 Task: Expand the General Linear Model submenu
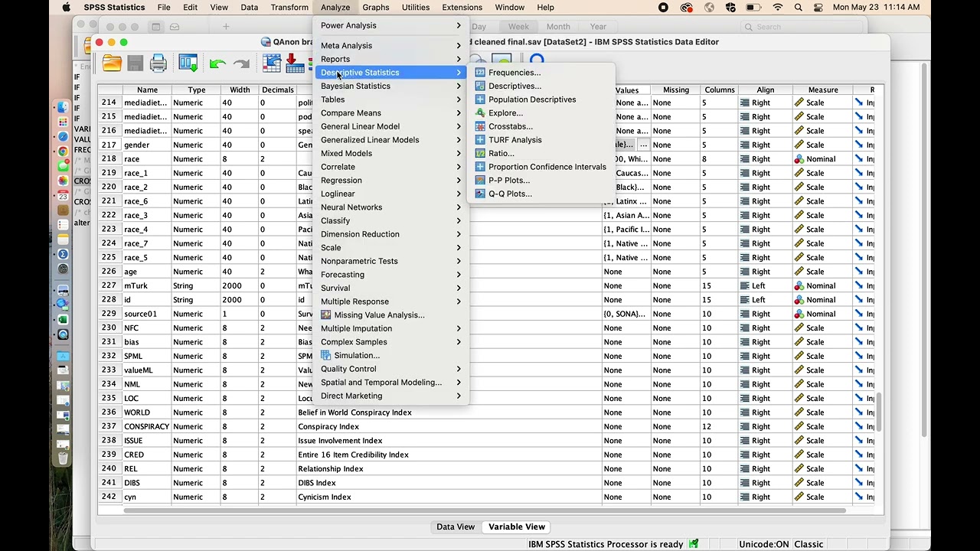[391, 126]
